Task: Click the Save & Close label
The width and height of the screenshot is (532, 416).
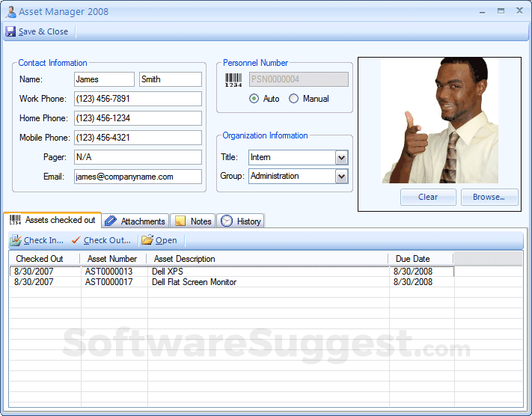Action: coord(43,31)
